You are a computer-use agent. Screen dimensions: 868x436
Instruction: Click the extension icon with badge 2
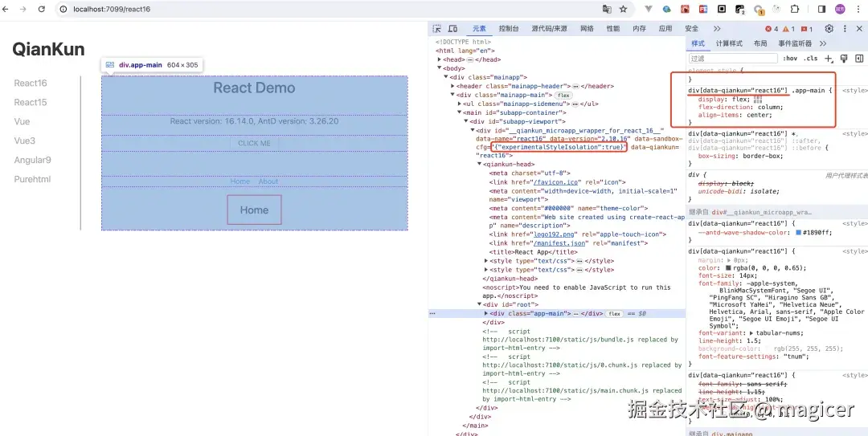coord(740,10)
